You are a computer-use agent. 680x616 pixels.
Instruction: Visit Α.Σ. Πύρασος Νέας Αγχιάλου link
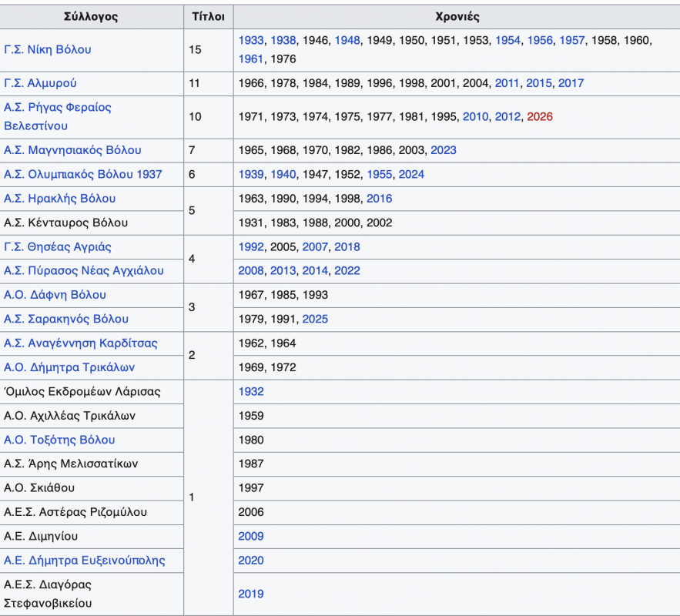(84, 271)
